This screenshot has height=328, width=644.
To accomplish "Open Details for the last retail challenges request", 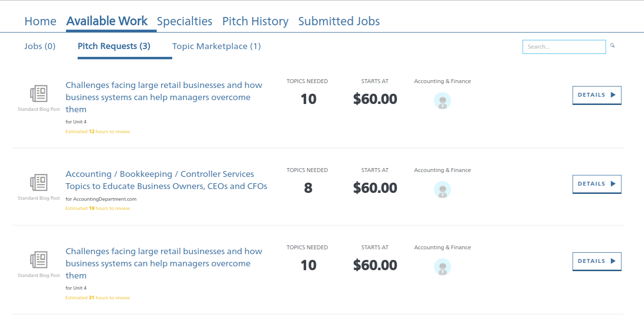I will click(x=597, y=261).
